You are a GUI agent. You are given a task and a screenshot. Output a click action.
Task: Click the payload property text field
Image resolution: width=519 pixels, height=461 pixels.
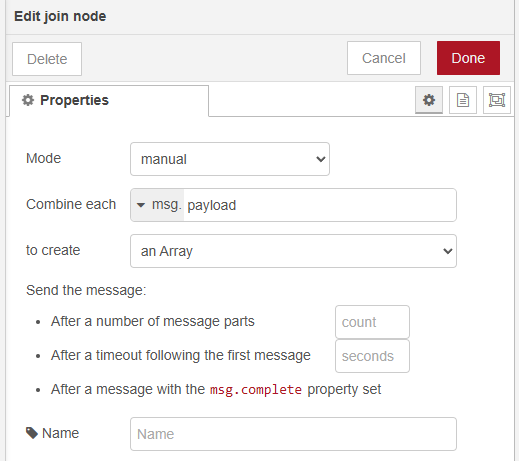320,205
